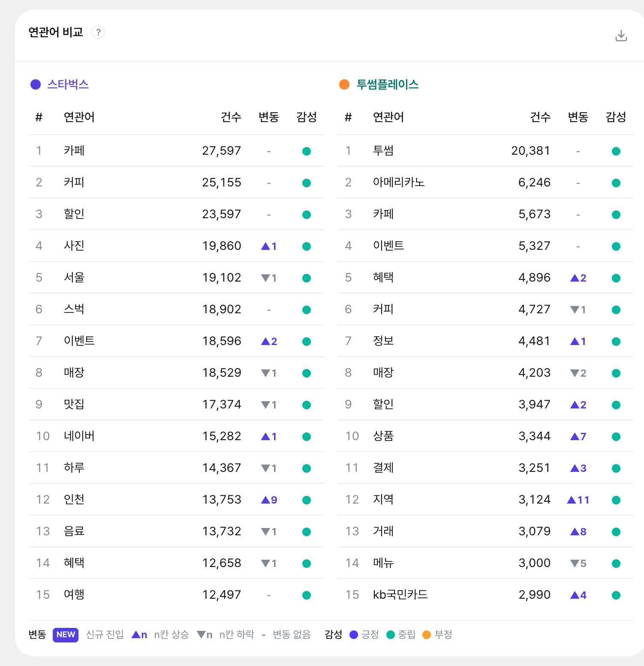Screen dimensions: 644x666
Task: Click the down arrow 1 in the 맛집 row
Action: (269, 405)
